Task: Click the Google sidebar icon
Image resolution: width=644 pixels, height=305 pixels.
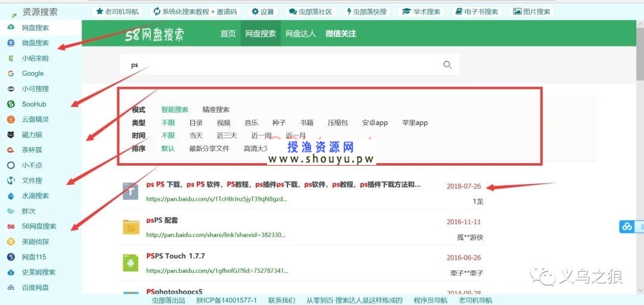Action: (x=11, y=73)
